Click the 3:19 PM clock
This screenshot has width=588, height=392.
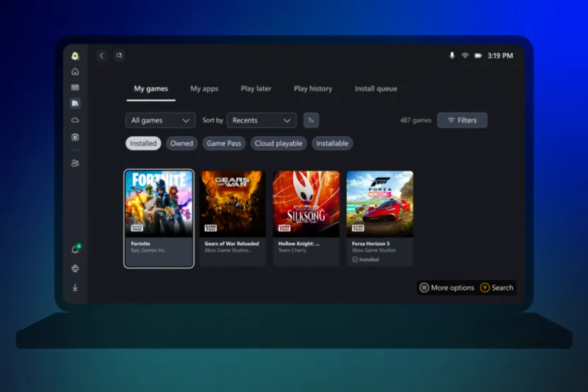click(x=500, y=55)
